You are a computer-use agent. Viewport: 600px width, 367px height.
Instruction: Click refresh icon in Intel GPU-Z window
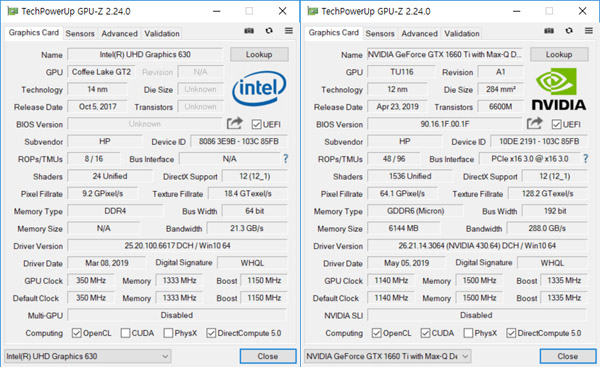point(269,31)
